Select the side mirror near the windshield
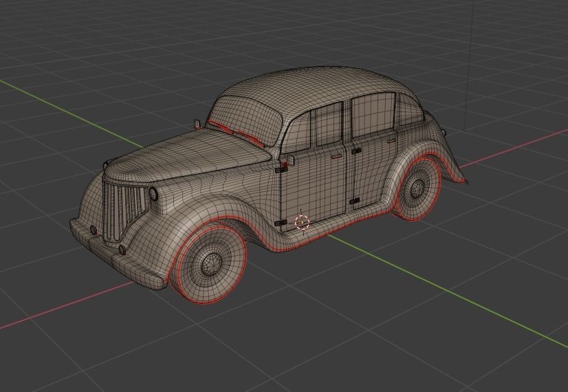Screen dimensions: 568x392 [x=197, y=124]
